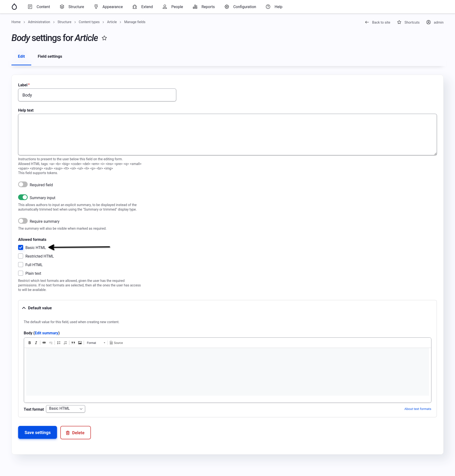Check the Full HTML format checkbox
The image size is (455, 476).
(x=21, y=264)
